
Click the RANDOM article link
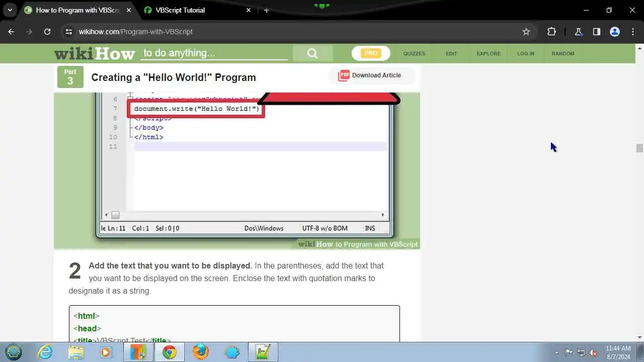tap(562, 53)
